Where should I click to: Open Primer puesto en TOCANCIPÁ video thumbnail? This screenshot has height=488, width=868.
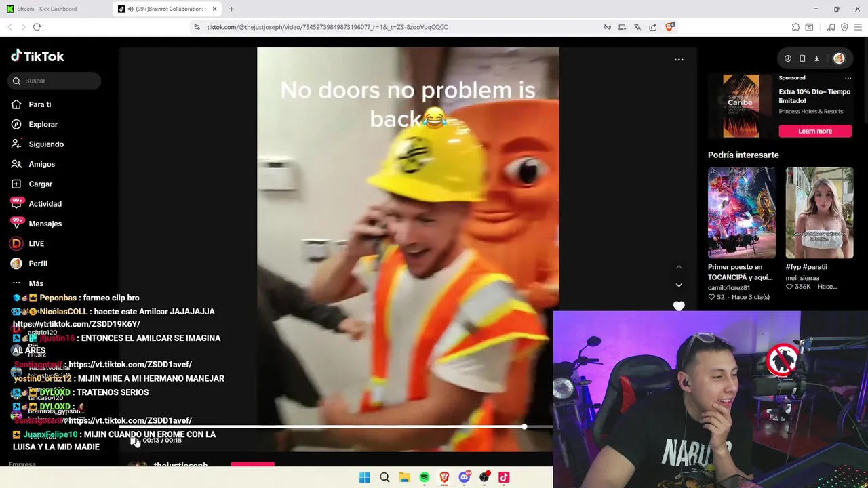742,213
